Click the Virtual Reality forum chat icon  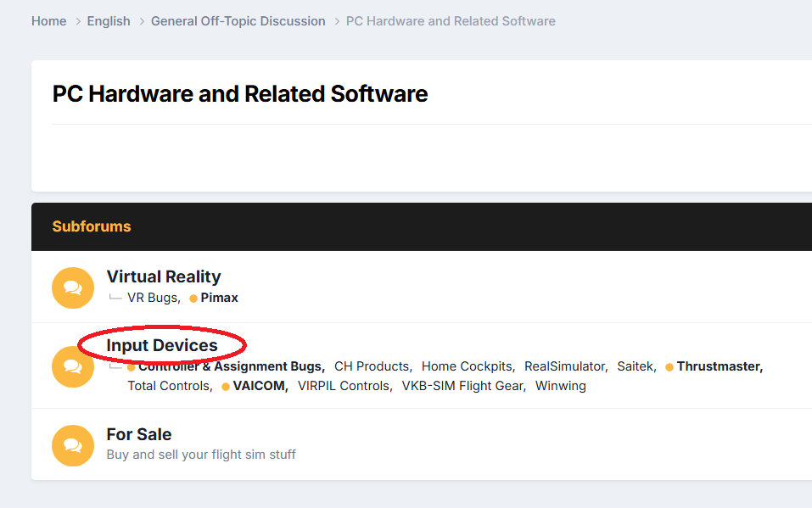coord(73,287)
